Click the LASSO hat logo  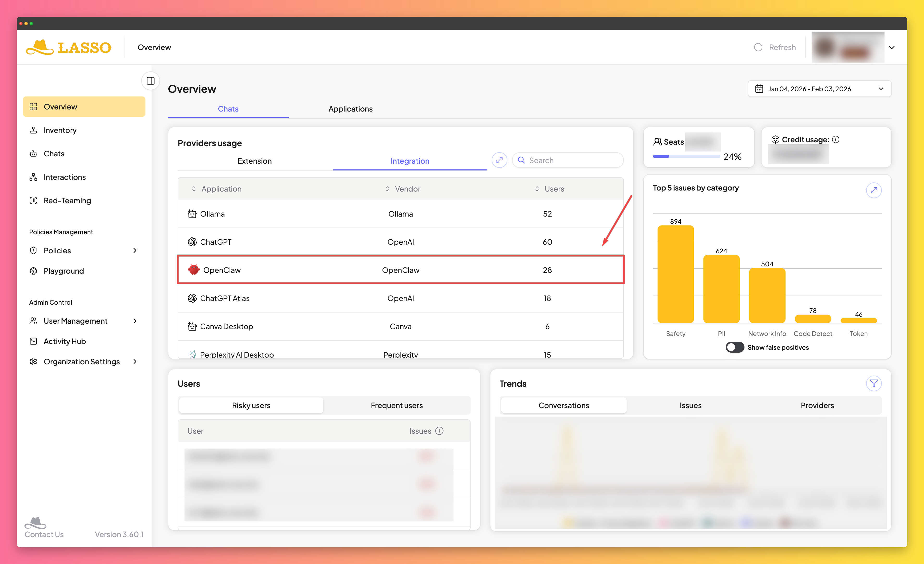pos(40,47)
